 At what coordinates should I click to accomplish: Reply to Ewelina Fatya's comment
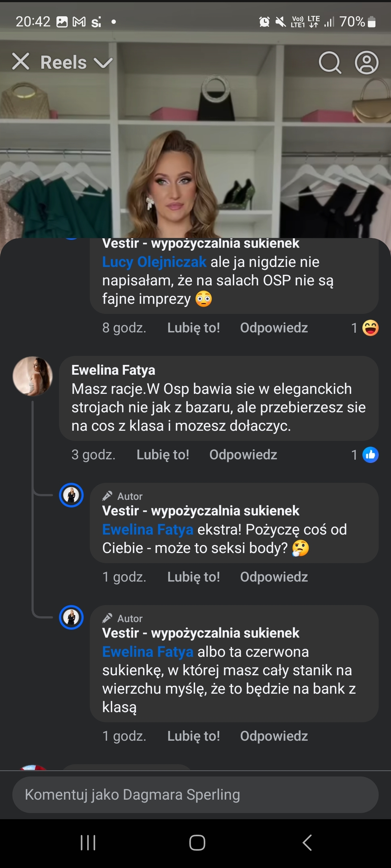(243, 455)
